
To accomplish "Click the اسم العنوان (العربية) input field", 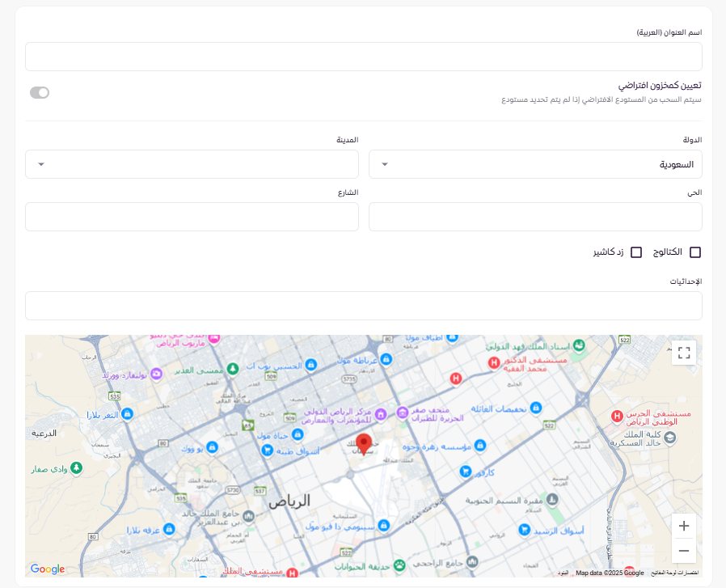I will click(363, 57).
